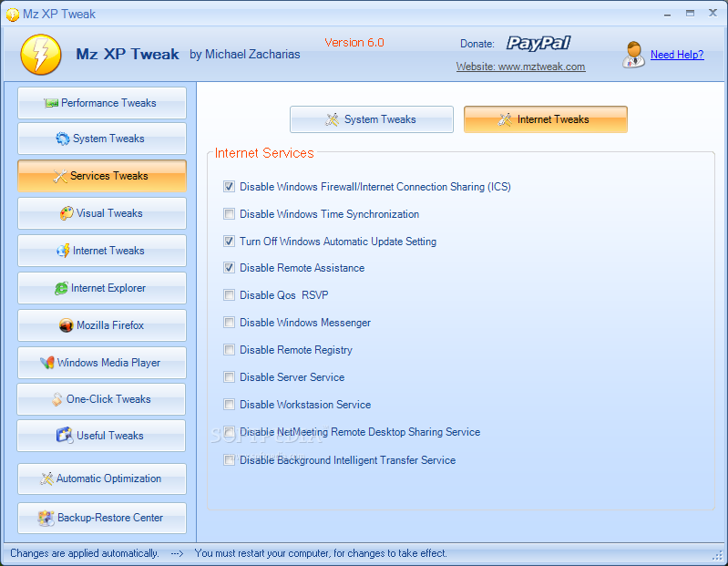Viewport: 728px width, 566px height.
Task: Uncheck Disable Remote Assistance
Action: point(229,268)
